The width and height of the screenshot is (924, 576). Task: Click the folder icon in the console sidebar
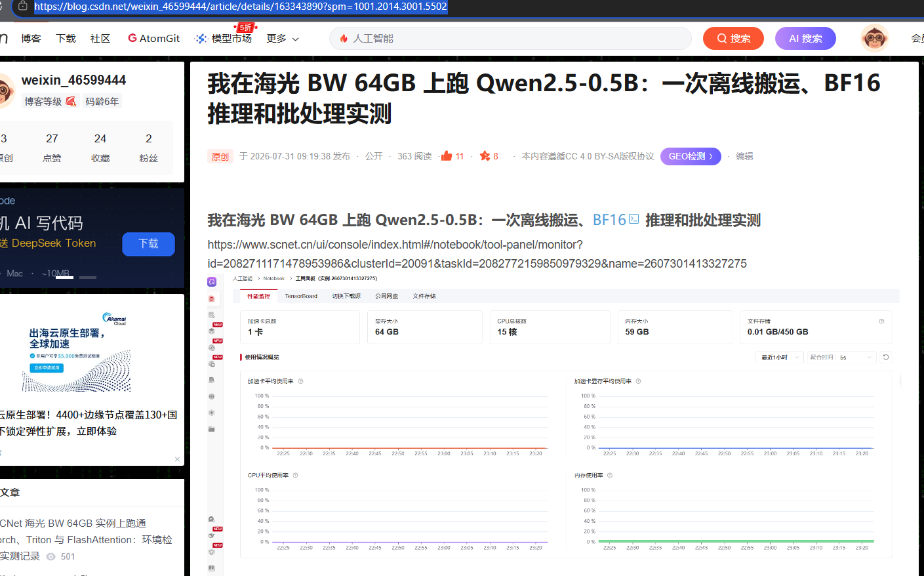pyautogui.click(x=212, y=429)
